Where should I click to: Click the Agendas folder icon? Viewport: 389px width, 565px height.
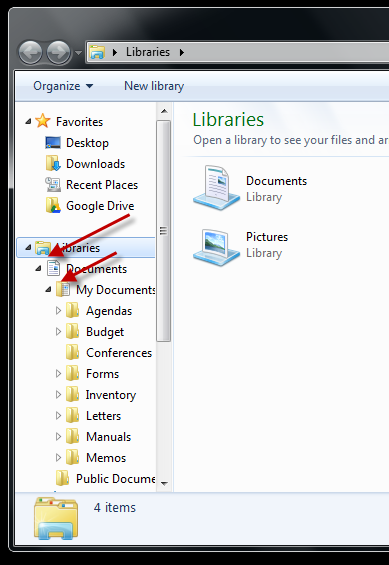tap(72, 311)
